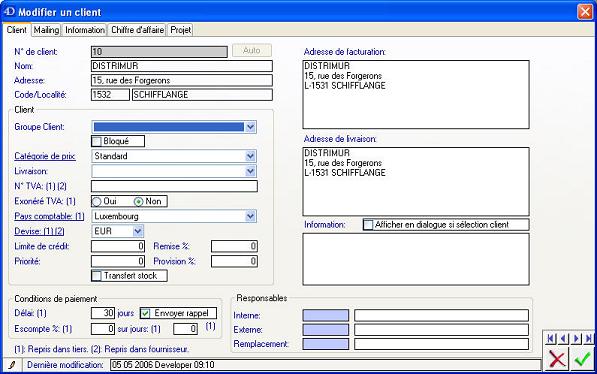Follow the Devise link
597x374 pixels.
[39, 231]
